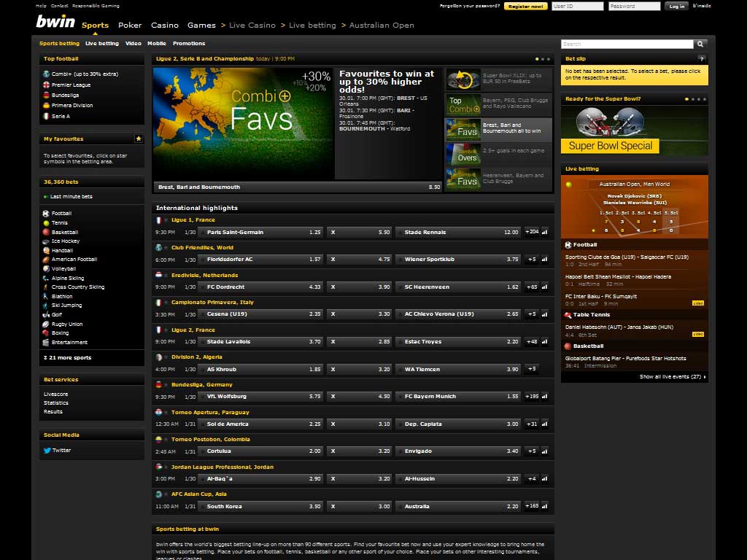Image resolution: width=747 pixels, height=560 pixels.
Task: Toggle favourite star for Ligue 1, France
Action: [166, 220]
